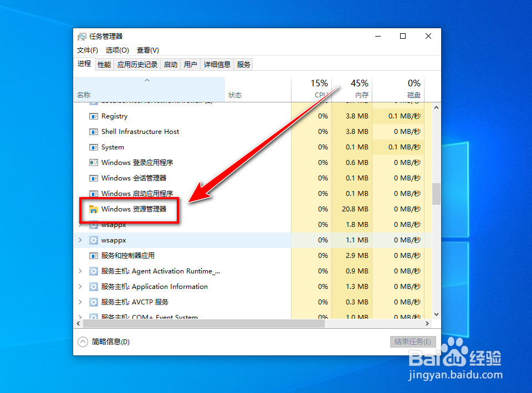The height and width of the screenshot is (393, 532).
Task: Click the Windows 资源管理器 folder icon
Action: point(93,209)
